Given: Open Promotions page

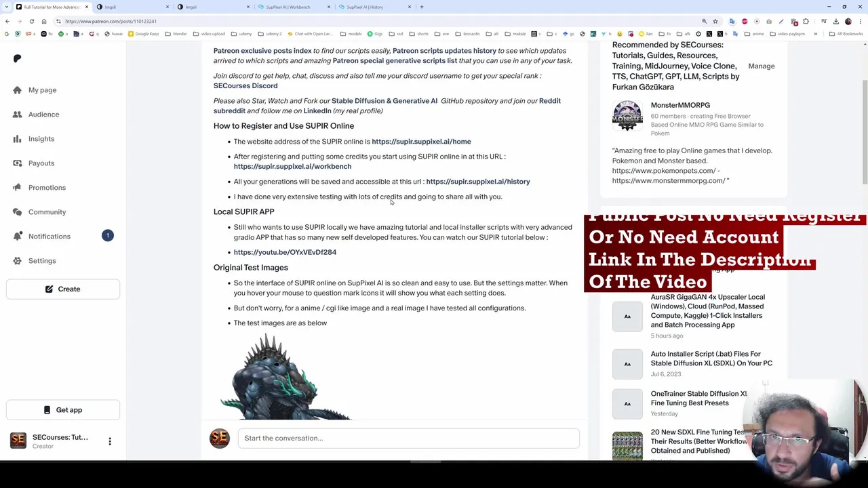Looking at the screenshot, I should pos(47,188).
